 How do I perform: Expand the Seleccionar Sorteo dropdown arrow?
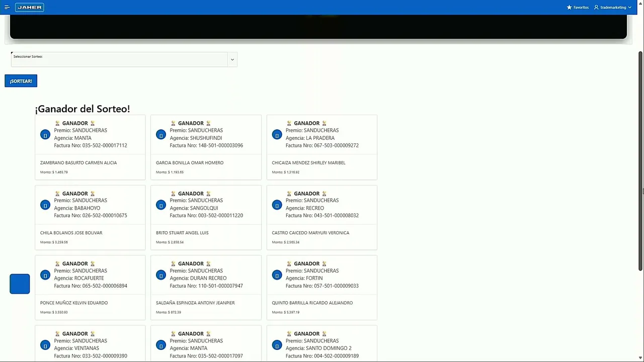[x=232, y=59]
